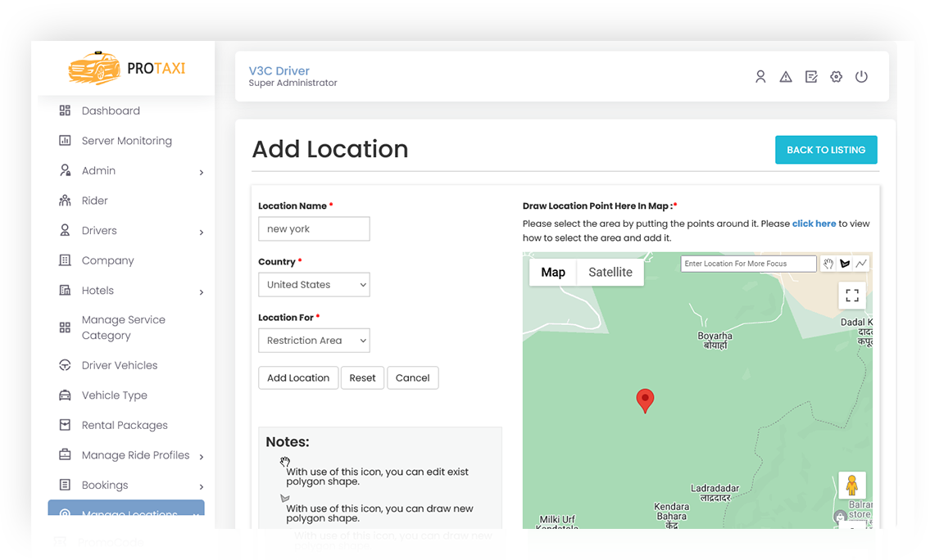Open Server Monitoring menu item

coord(125,141)
